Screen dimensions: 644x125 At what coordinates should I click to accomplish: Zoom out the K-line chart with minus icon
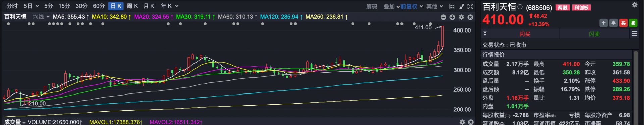tap(443, 17)
